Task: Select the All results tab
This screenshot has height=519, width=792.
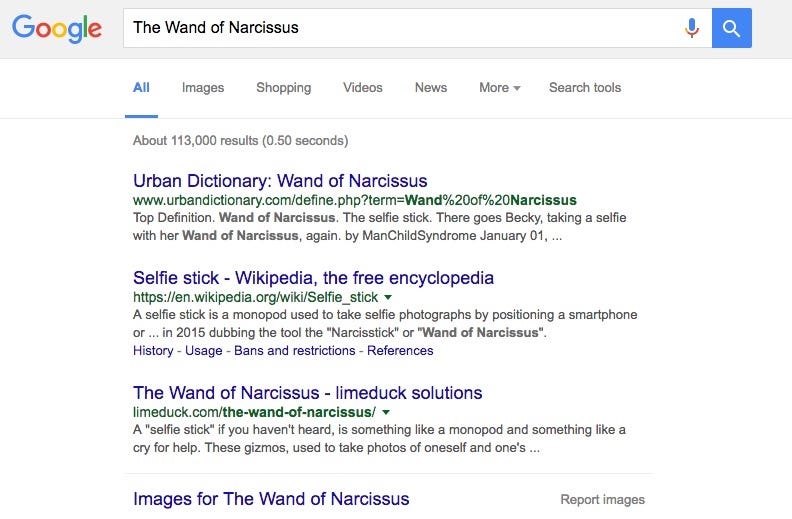Action: [141, 87]
